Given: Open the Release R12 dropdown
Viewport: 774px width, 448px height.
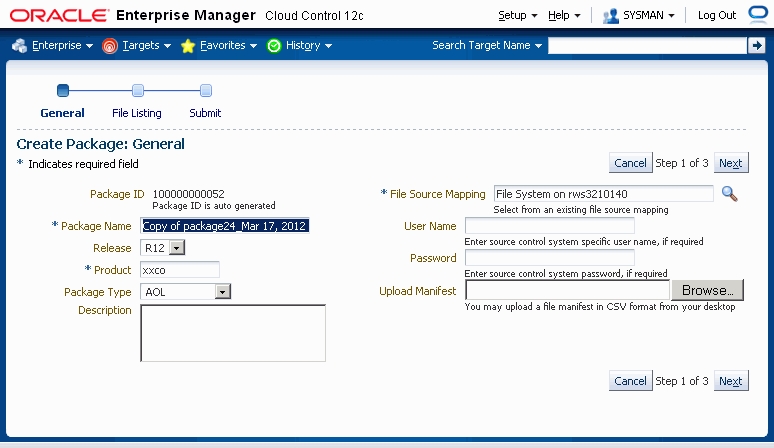Looking at the screenshot, I should tap(177, 248).
